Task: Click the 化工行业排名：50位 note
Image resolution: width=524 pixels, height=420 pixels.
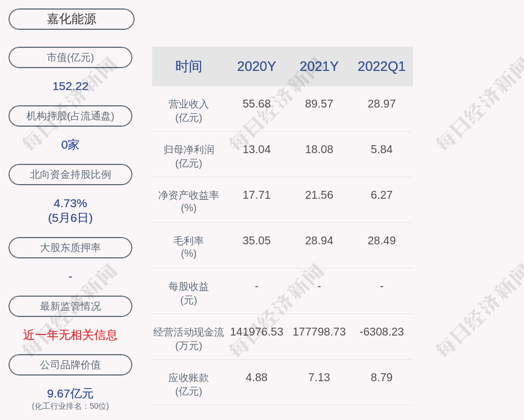Action: (x=70, y=406)
